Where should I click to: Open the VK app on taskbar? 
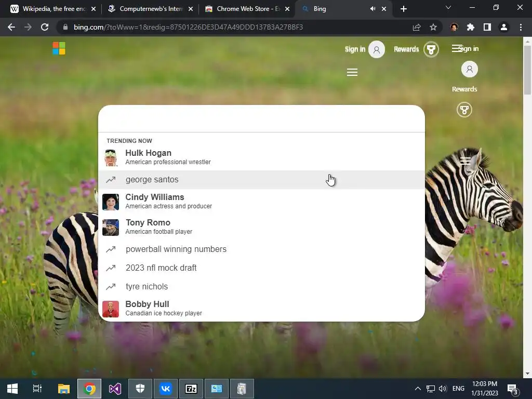[166, 389]
